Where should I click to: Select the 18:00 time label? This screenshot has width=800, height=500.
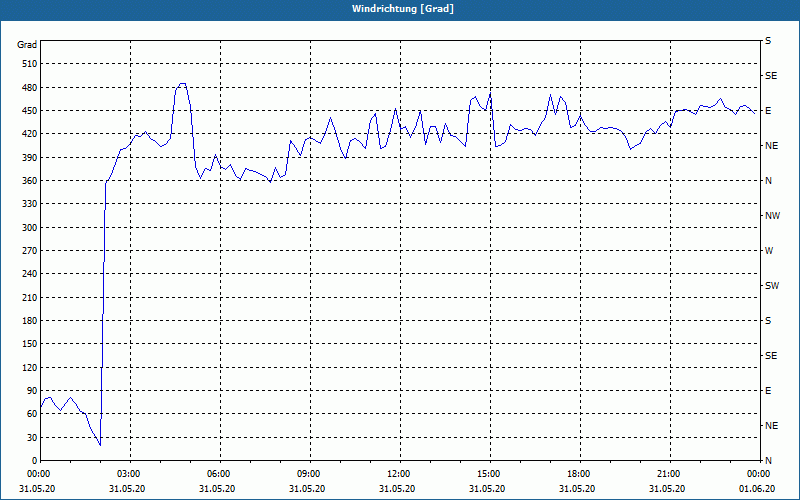[x=580, y=474]
